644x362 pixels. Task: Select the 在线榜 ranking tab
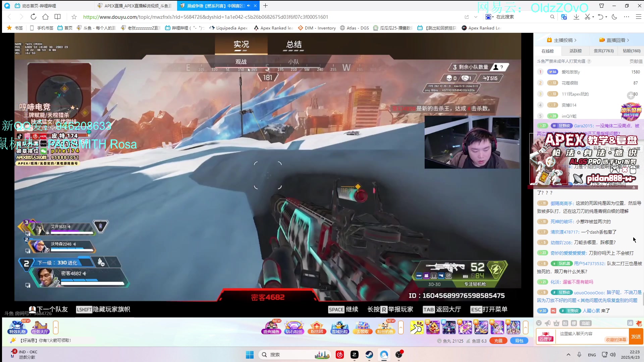tap(547, 51)
